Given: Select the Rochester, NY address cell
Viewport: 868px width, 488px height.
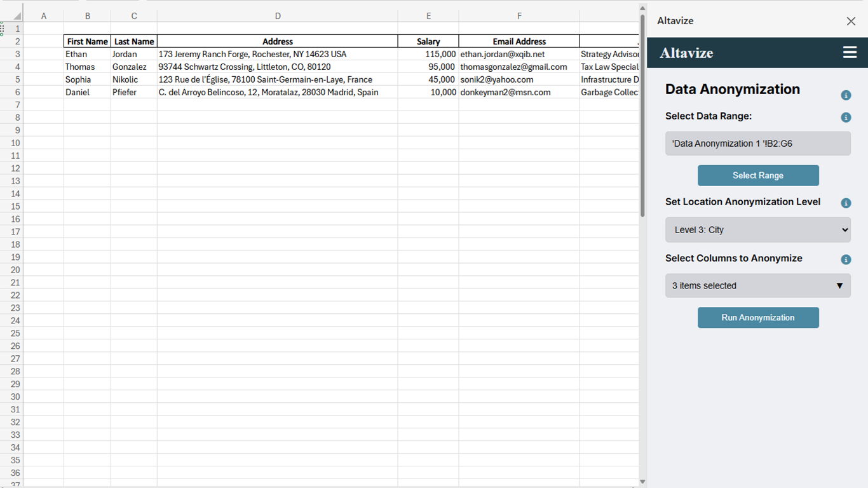Looking at the screenshot, I should point(278,54).
